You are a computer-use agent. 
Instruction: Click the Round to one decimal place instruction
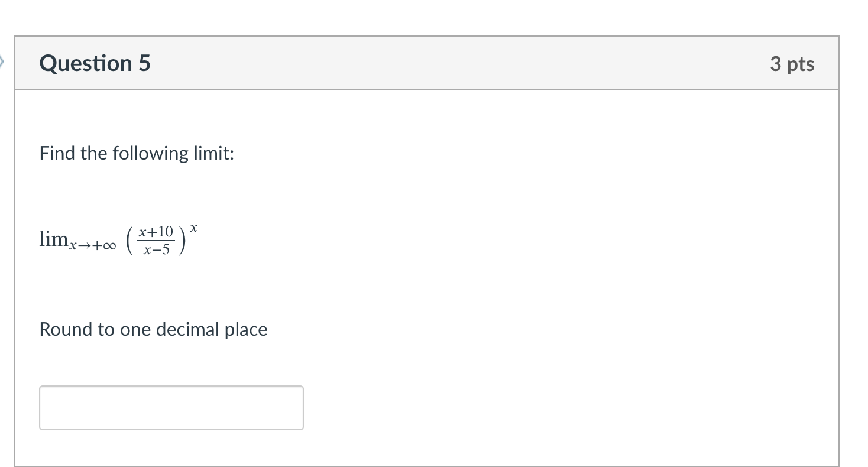[153, 329]
